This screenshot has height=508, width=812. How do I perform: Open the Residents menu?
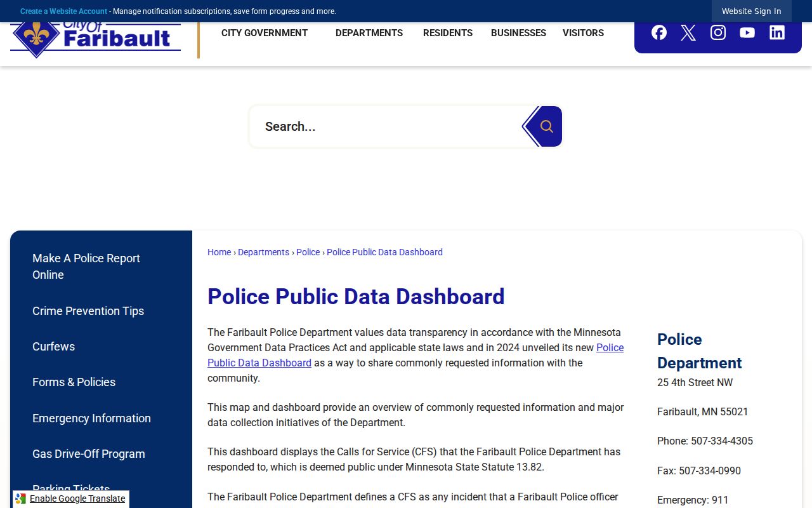tap(448, 33)
